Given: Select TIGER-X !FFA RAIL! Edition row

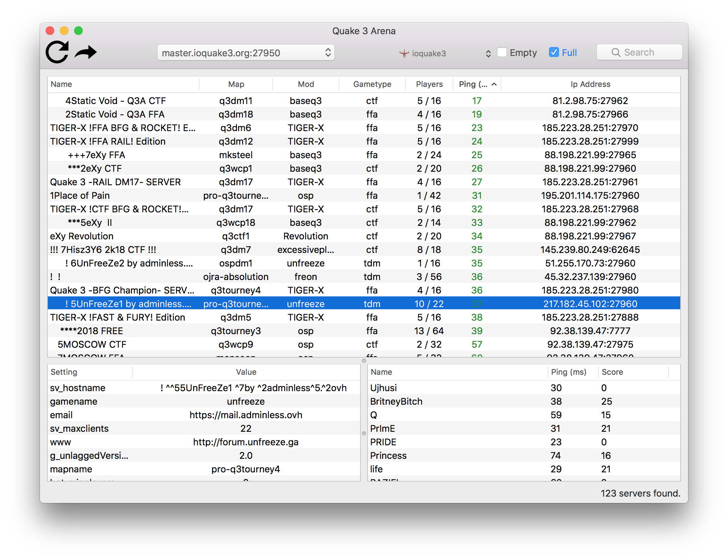Looking at the screenshot, I should [364, 141].
